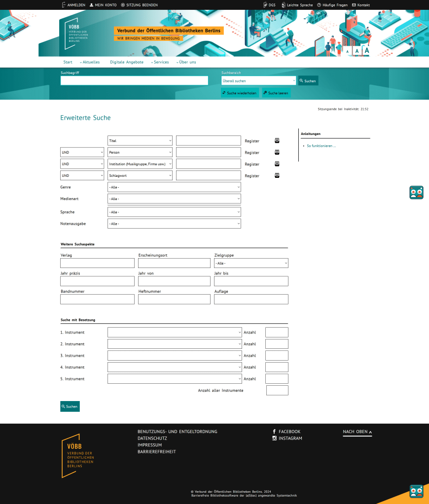Open the Medienart dropdown

coord(174,199)
